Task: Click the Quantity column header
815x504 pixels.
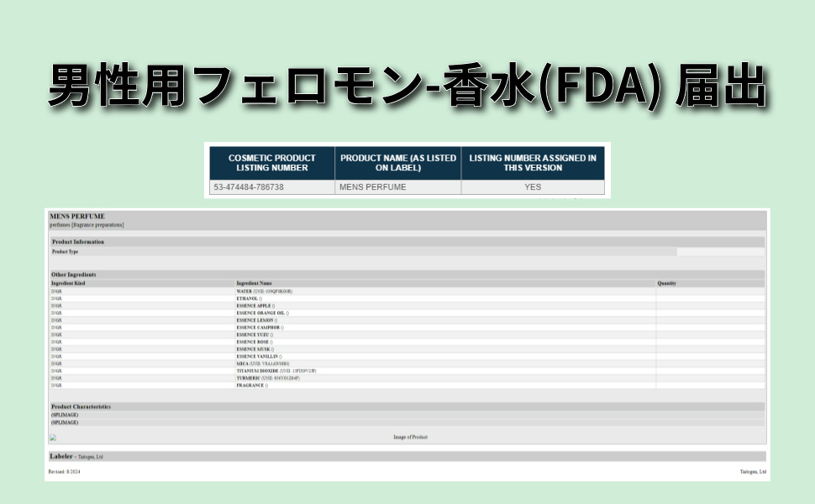Action: 666,283
